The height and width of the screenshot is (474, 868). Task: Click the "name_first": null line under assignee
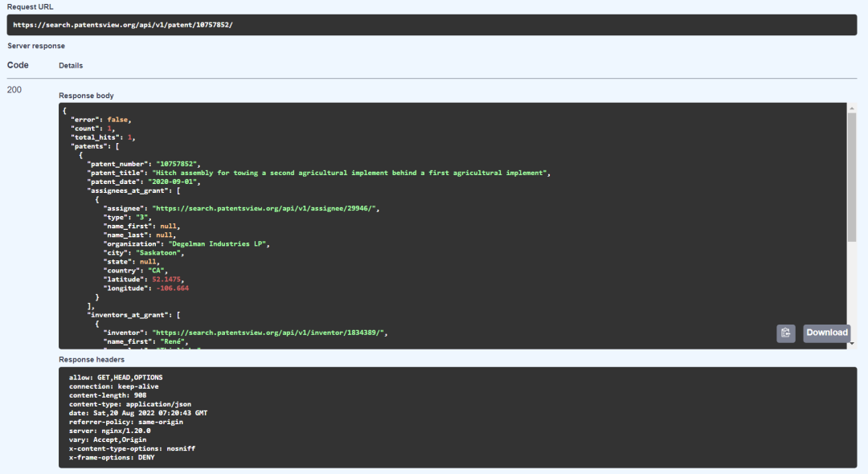pyautogui.click(x=141, y=226)
